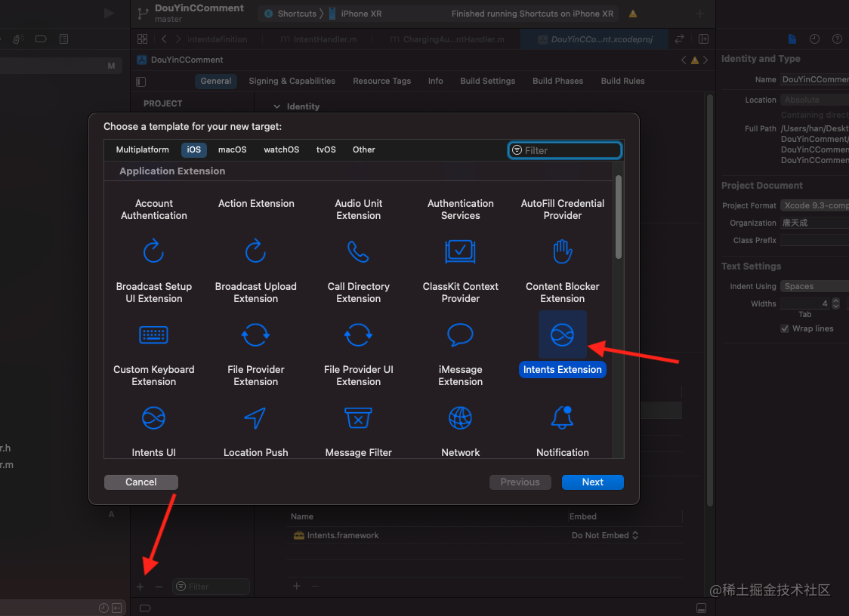Image resolution: width=849 pixels, height=616 pixels.
Task: Open the build warning indicator in toolbar
Action: 632,14
